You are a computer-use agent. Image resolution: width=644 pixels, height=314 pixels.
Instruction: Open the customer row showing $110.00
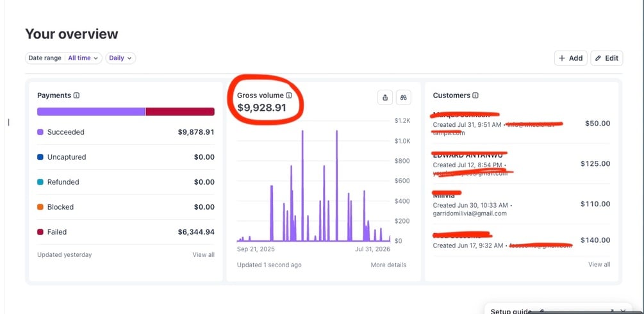pyautogui.click(x=521, y=204)
